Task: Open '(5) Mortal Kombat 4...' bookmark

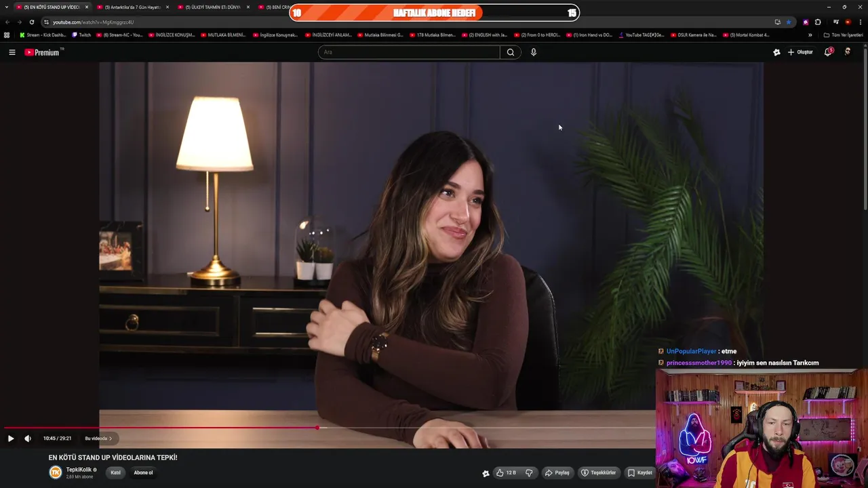Action: pyautogui.click(x=746, y=35)
